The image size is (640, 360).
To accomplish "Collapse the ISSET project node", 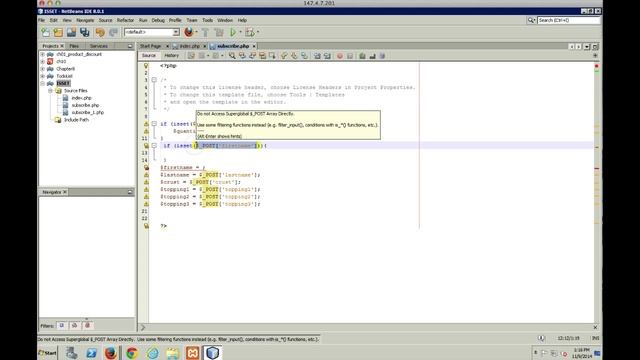I will click(x=42, y=83).
